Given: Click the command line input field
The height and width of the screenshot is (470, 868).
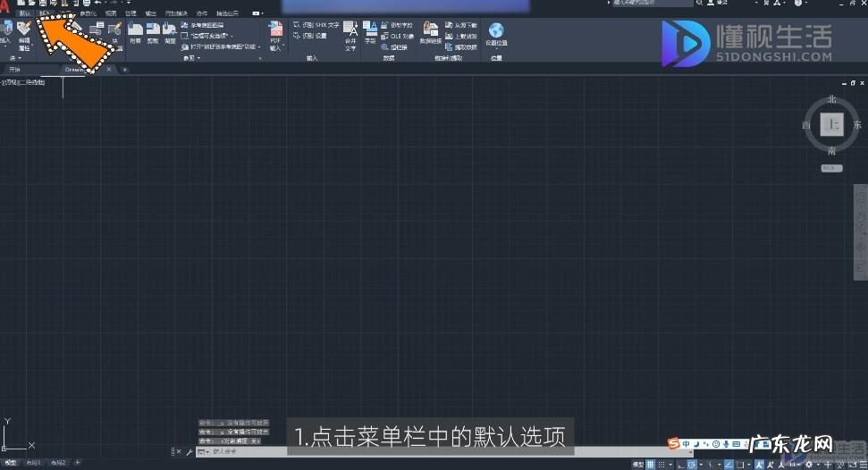Looking at the screenshot, I should click(x=442, y=452).
